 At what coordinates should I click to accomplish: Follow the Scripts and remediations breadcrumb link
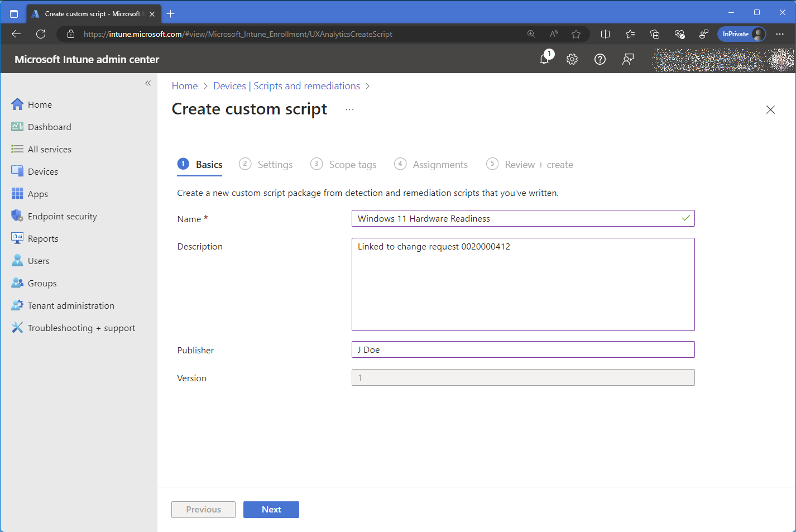pyautogui.click(x=306, y=86)
